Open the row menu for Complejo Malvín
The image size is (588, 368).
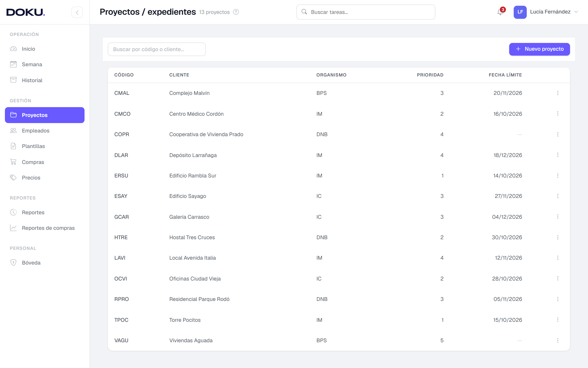click(x=558, y=93)
